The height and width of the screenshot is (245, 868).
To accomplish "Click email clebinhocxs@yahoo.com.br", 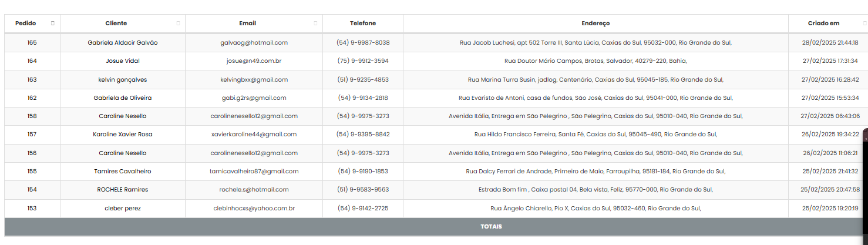I will (x=254, y=209).
